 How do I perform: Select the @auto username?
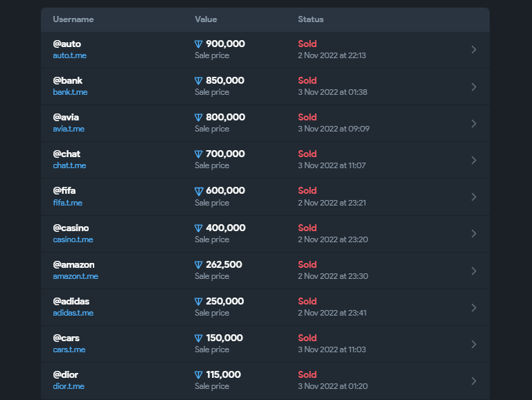[x=66, y=44]
